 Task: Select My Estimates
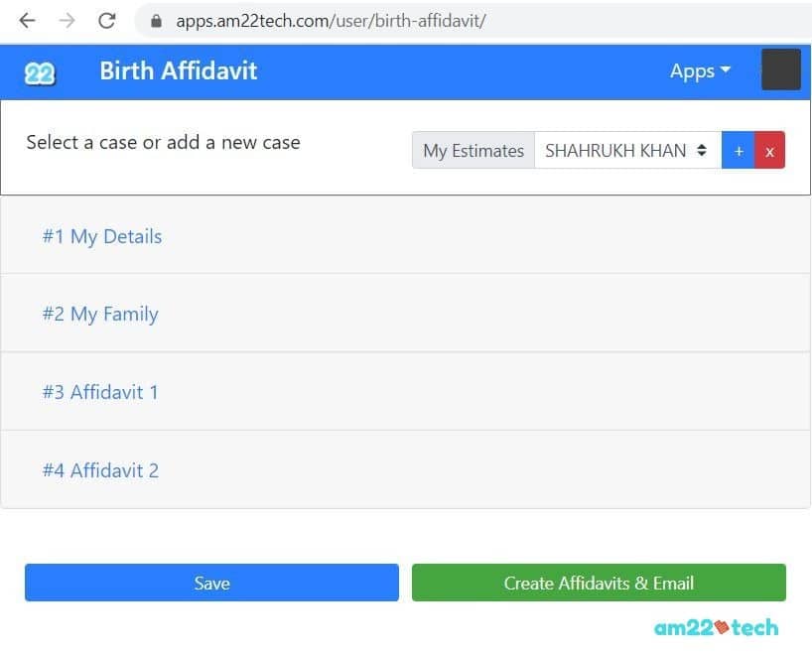(x=473, y=150)
